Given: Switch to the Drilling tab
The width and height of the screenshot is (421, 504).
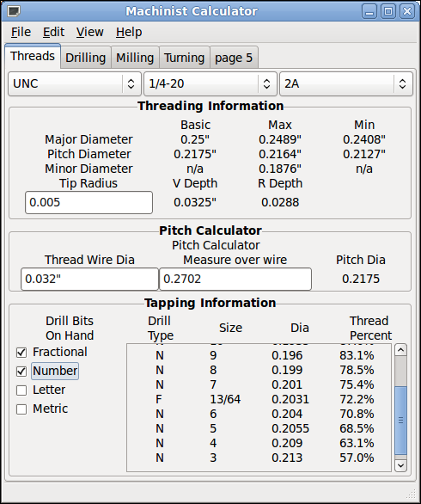Looking at the screenshot, I should coord(86,58).
